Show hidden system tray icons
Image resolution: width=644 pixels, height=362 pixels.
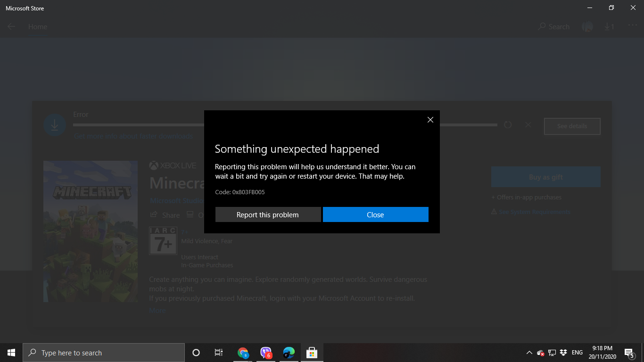[x=529, y=353]
